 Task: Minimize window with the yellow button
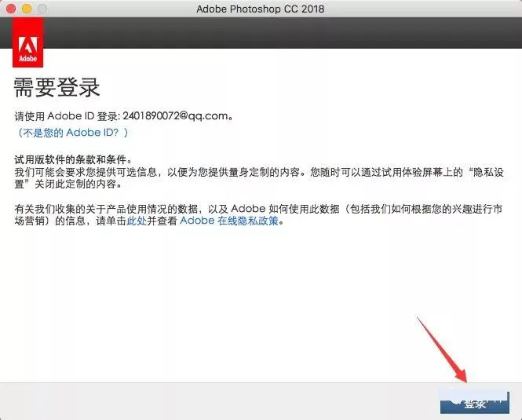coord(27,9)
